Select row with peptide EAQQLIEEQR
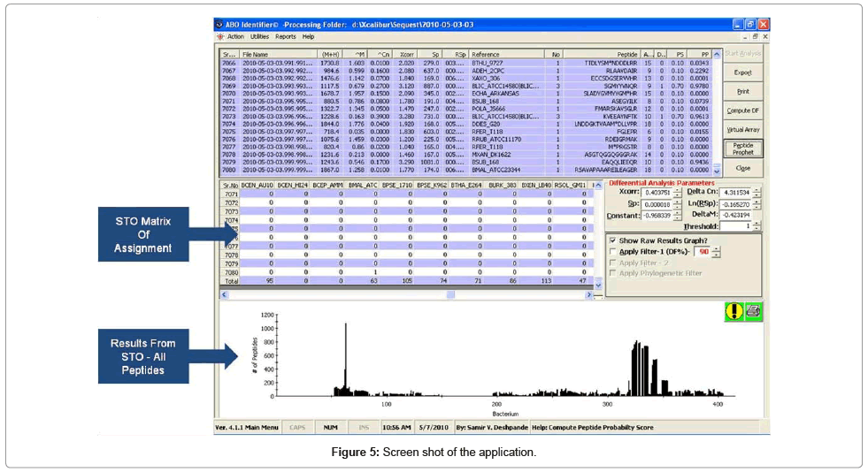 click(x=465, y=163)
